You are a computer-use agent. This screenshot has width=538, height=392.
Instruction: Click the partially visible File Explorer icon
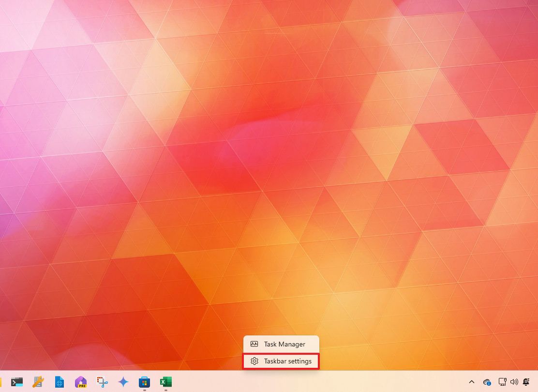point(1,382)
